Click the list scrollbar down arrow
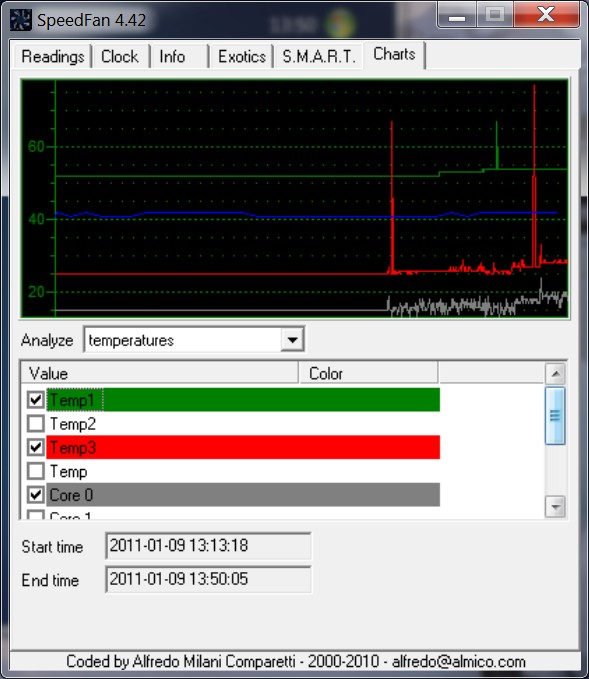Screen dimensions: 589x679 555,506
